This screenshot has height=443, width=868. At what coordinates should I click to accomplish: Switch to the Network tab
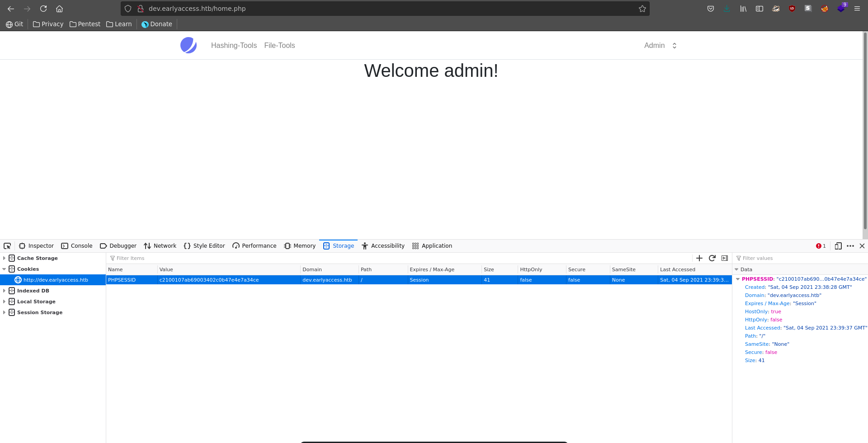[x=160, y=246]
